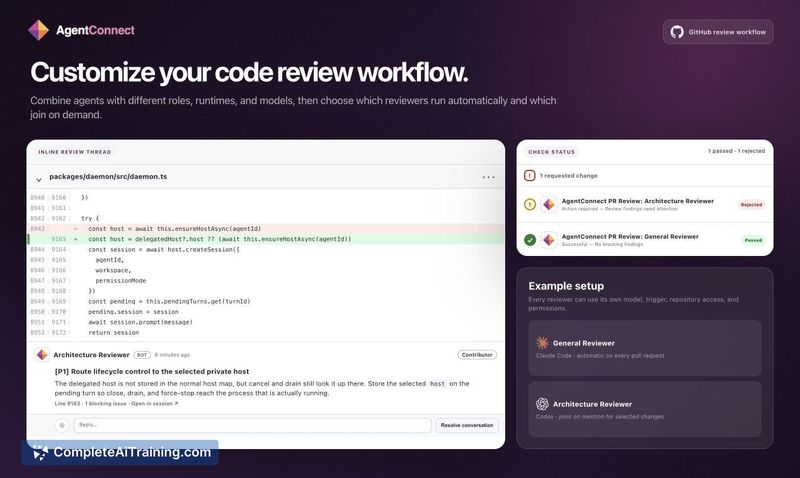Open the three-dot menu for daemon.ts

click(488, 177)
